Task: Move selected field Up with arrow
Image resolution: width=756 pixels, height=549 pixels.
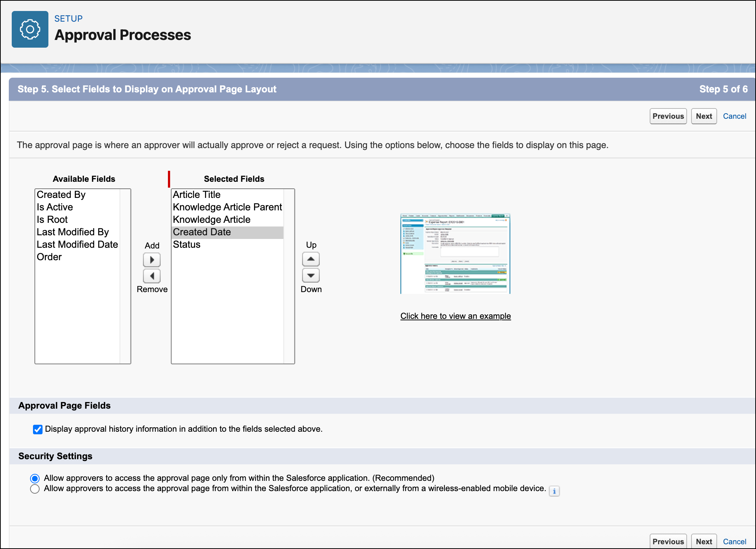Action: (x=311, y=259)
